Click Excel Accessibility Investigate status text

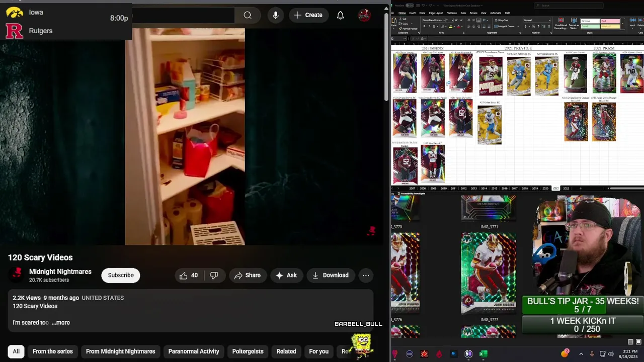pyautogui.click(x=412, y=193)
